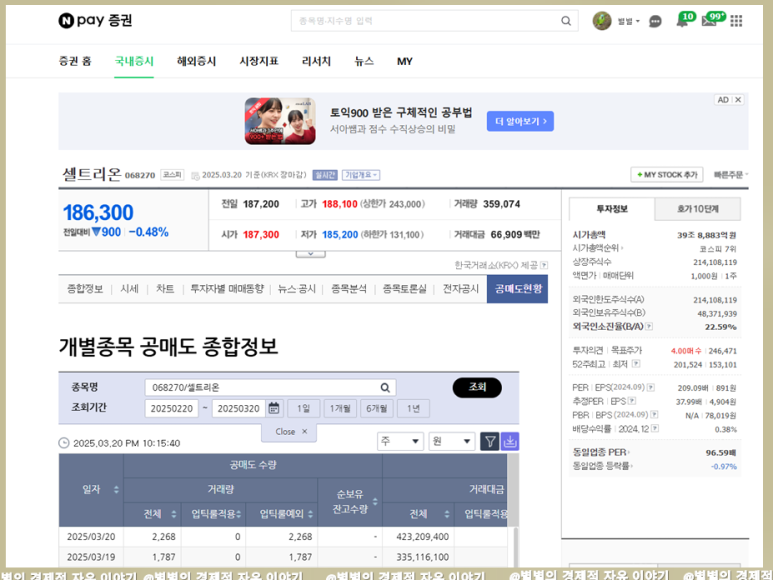Open 리서치 menu
The height and width of the screenshot is (580, 773).
point(316,61)
